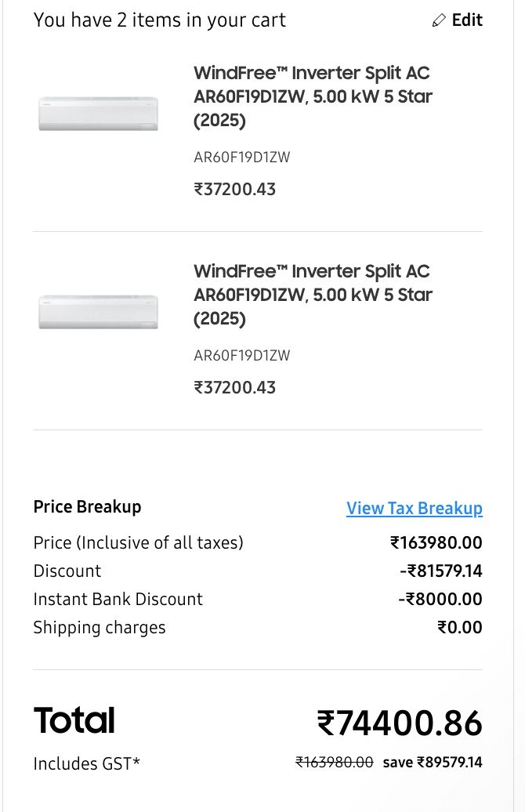Click the Includes GST* note
The height and width of the screenshot is (812, 525).
86,764
